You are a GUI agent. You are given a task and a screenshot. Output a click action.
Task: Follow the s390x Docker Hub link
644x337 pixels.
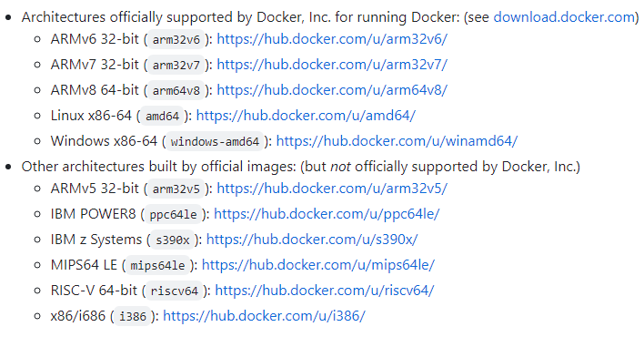pyautogui.click(x=312, y=240)
